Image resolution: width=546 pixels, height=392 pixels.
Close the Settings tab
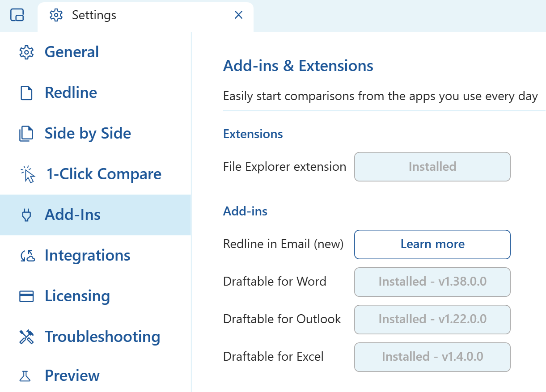[238, 15]
